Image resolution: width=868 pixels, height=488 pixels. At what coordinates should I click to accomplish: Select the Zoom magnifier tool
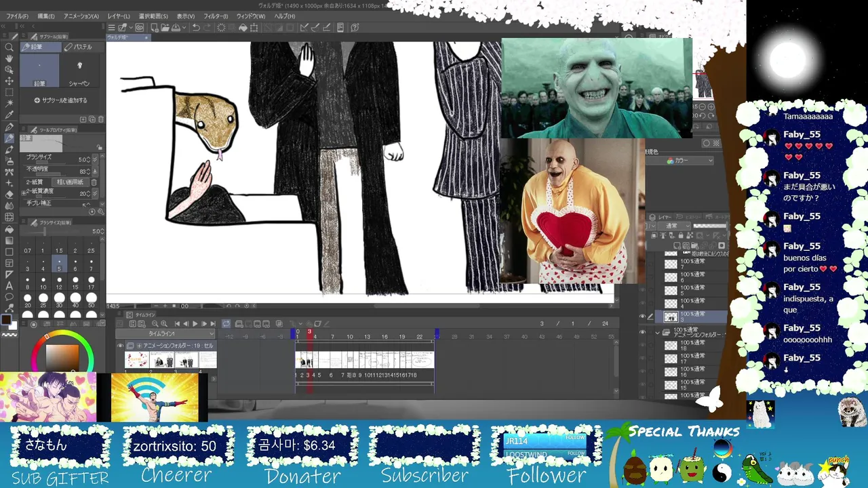pos(9,47)
